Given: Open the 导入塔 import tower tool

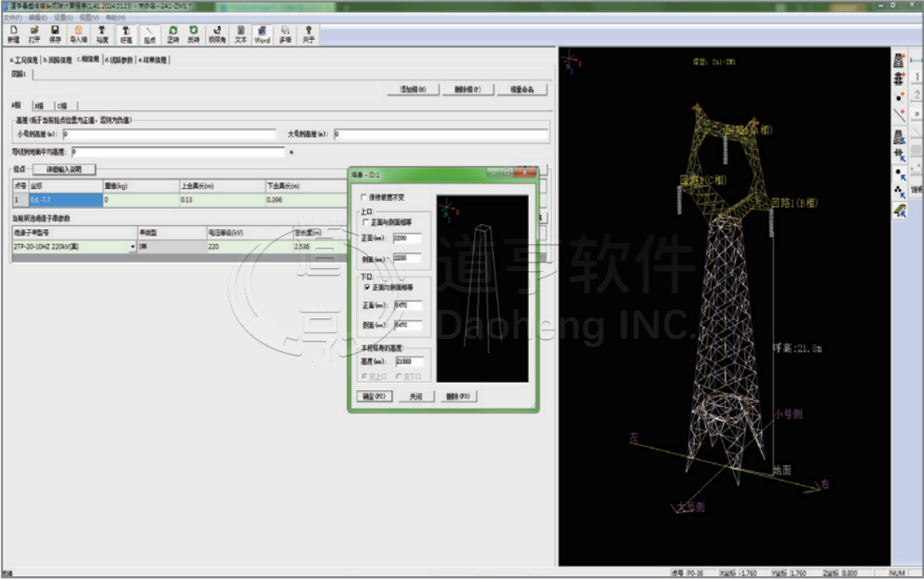Looking at the screenshot, I should coord(78,34).
